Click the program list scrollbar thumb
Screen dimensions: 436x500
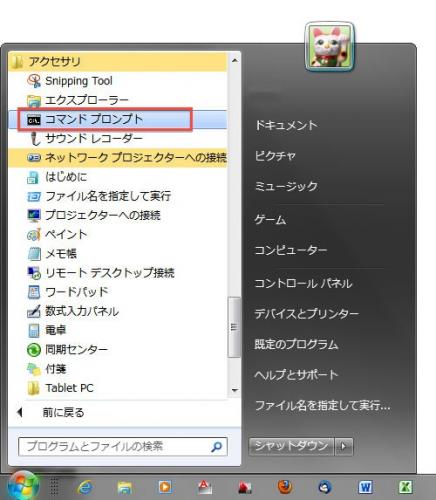point(234,327)
